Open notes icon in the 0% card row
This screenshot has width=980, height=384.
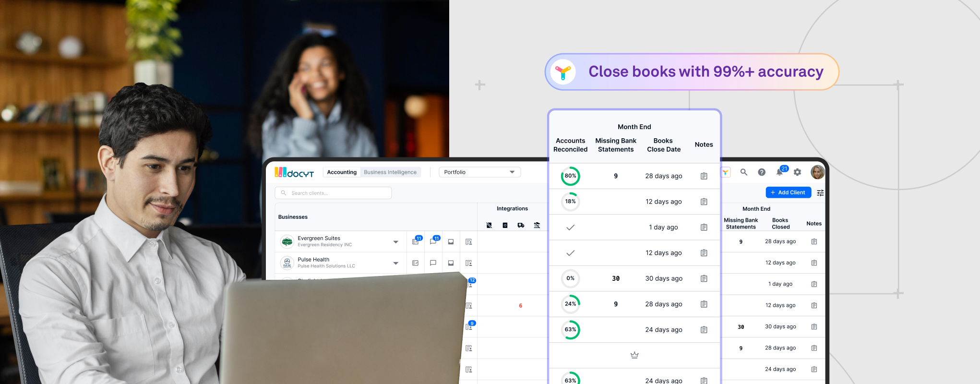704,278
